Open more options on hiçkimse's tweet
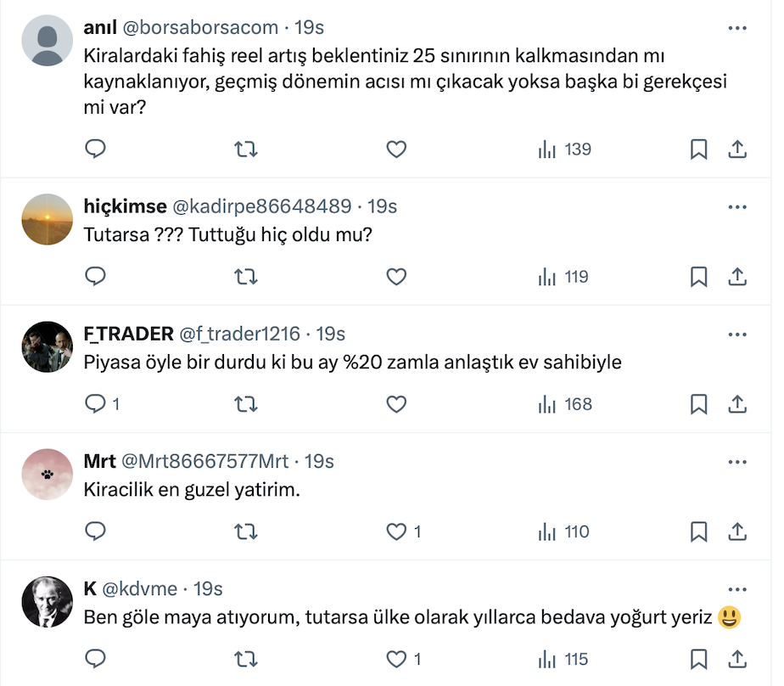 (x=737, y=206)
